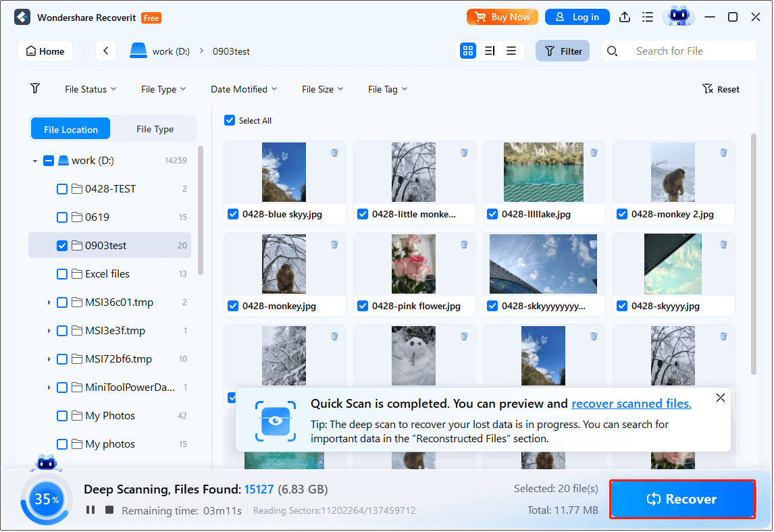Open the task list icon in title bar

(648, 18)
